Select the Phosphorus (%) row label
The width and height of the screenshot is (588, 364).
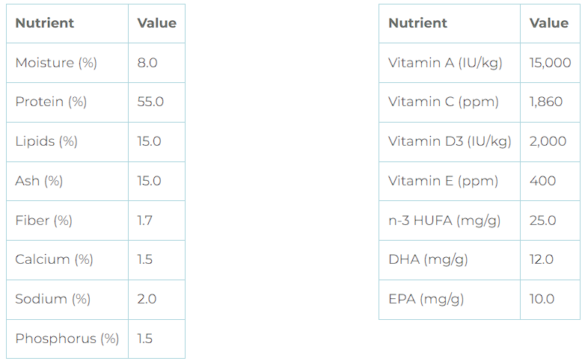67,339
